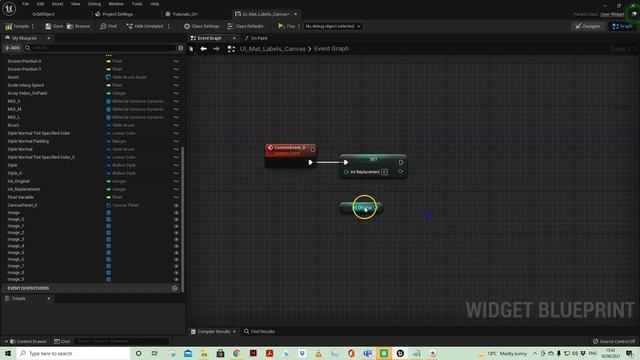
Task: Toggle instance-editable eye for MID_M variable
Action: coord(176,109)
